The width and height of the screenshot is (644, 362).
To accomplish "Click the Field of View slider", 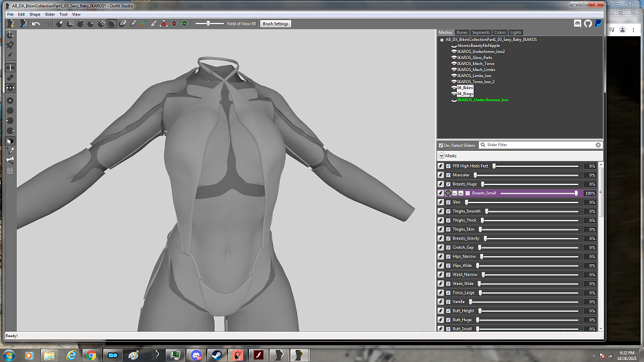I will (209, 24).
